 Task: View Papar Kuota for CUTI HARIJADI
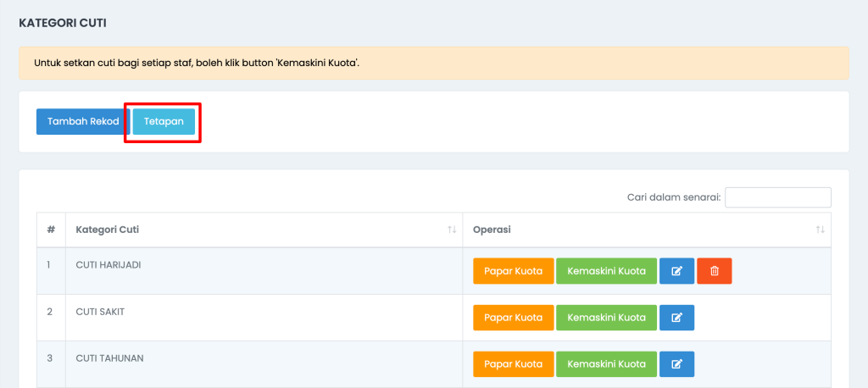pyautogui.click(x=513, y=271)
